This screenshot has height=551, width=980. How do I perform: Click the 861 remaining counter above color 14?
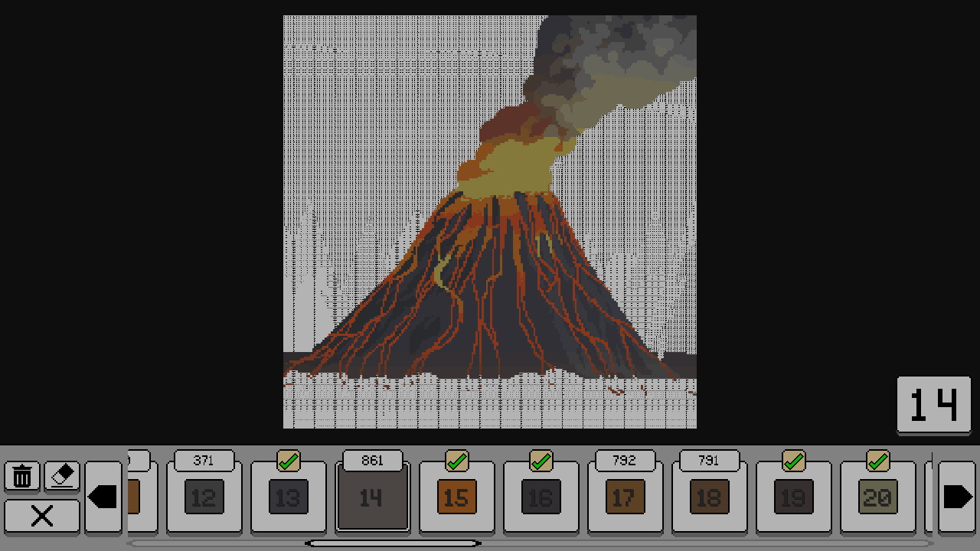click(372, 461)
